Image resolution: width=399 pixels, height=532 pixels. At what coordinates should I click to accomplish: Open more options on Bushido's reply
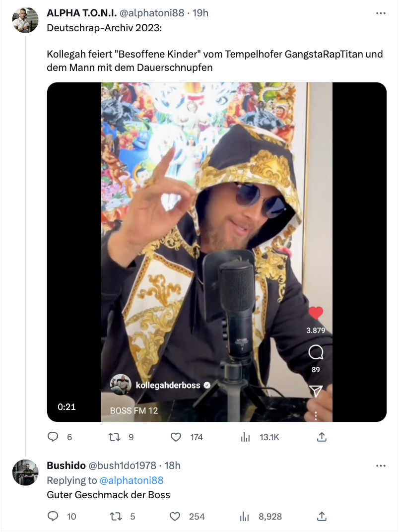tap(381, 465)
